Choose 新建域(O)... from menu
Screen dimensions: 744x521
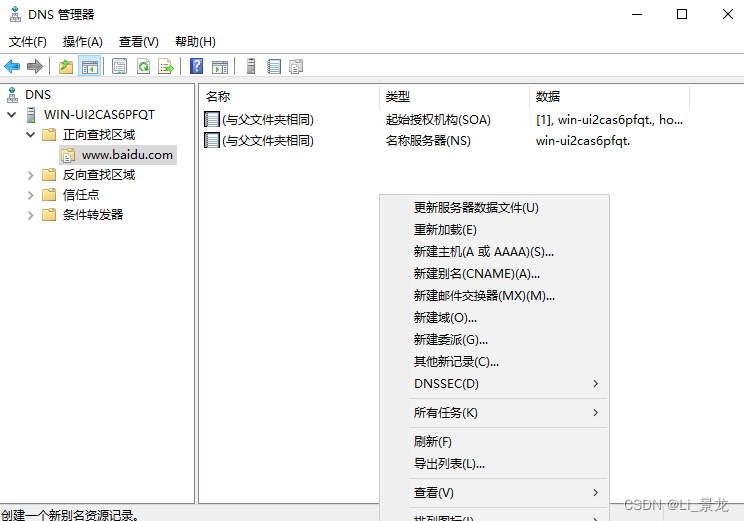(x=494, y=317)
